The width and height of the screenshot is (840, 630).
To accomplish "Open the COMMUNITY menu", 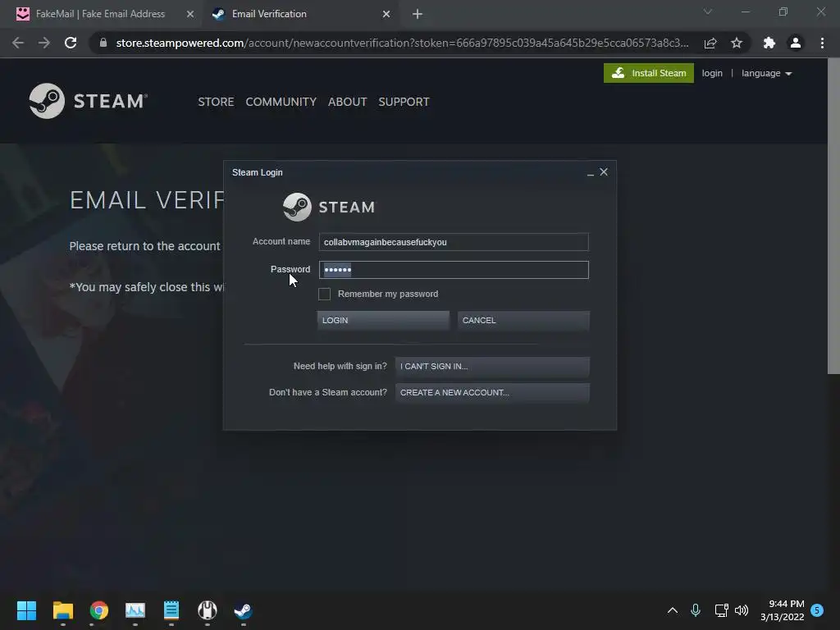I will click(281, 102).
